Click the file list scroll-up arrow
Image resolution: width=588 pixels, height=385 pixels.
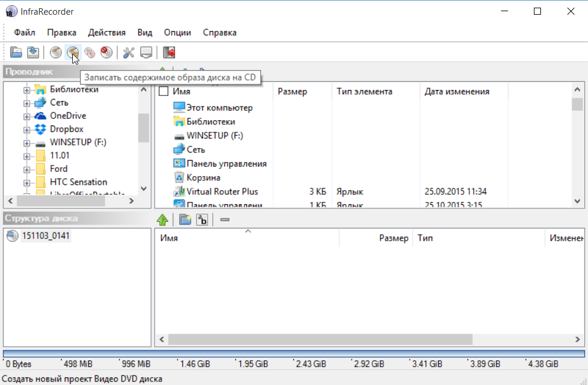pos(577,89)
